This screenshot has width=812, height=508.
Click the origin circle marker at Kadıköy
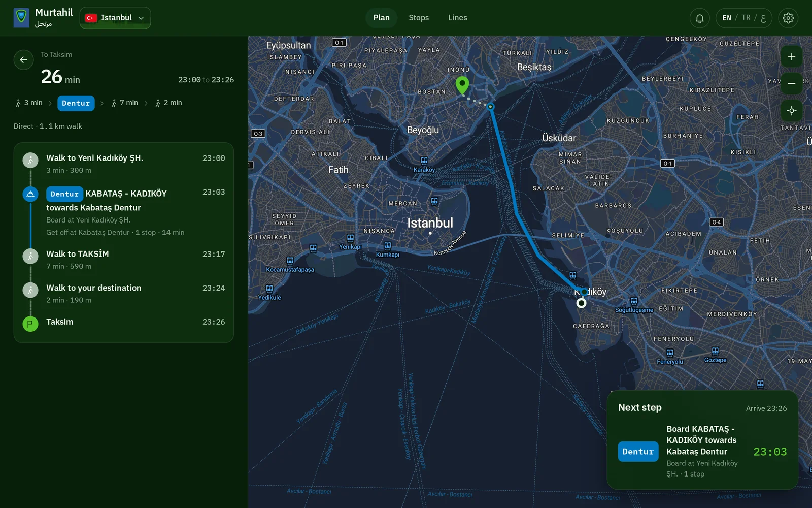pos(581,303)
